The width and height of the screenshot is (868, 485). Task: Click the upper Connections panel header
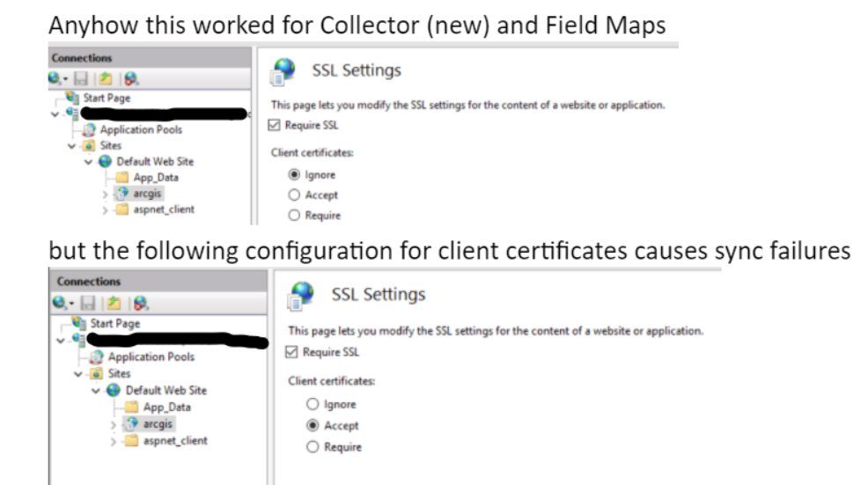pyautogui.click(x=150, y=57)
